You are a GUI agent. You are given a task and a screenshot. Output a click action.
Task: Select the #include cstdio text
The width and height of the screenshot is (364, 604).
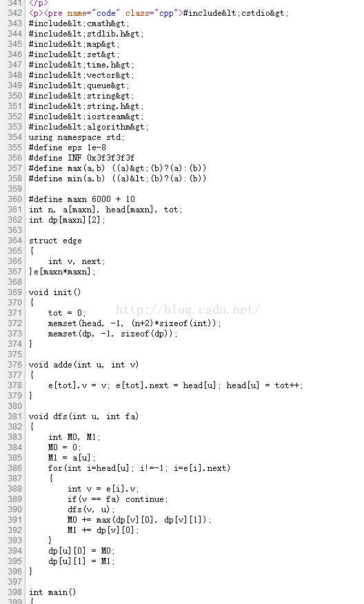coord(236,13)
